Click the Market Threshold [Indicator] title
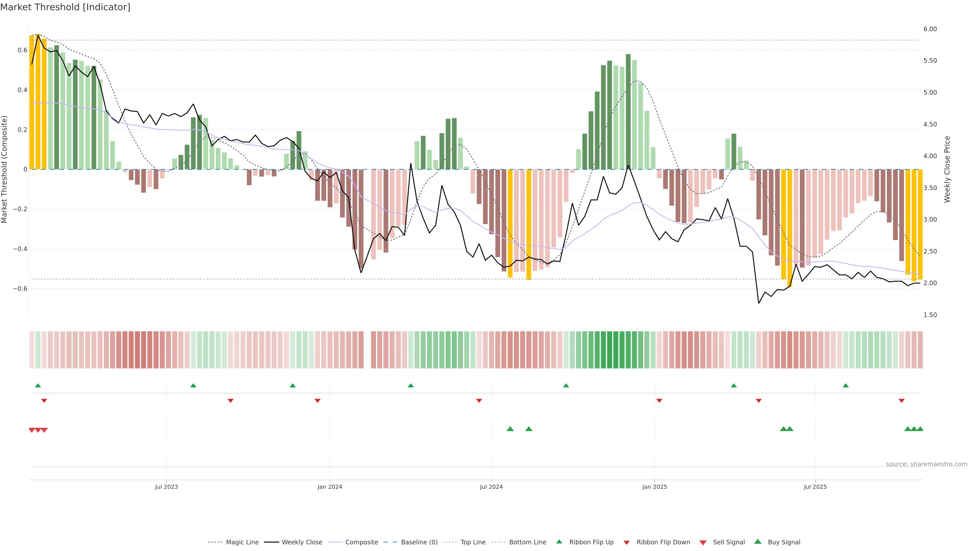The height and width of the screenshot is (551, 980). pos(65,7)
